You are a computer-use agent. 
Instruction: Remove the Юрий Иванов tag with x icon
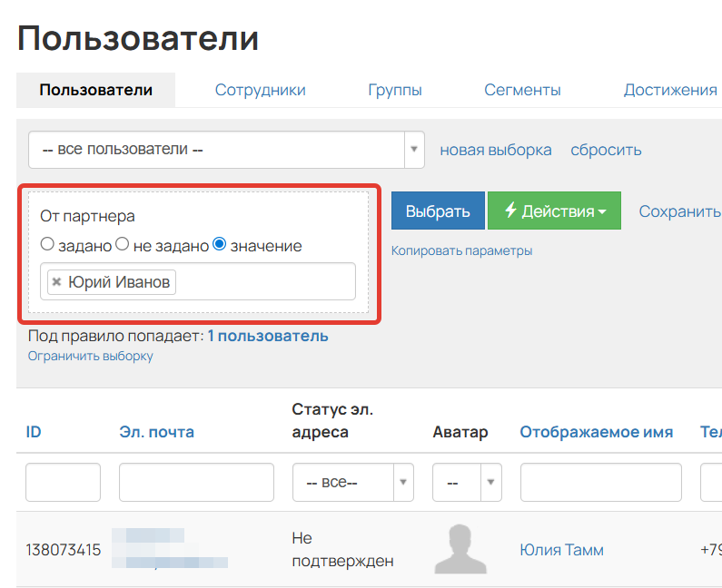pyautogui.click(x=56, y=281)
